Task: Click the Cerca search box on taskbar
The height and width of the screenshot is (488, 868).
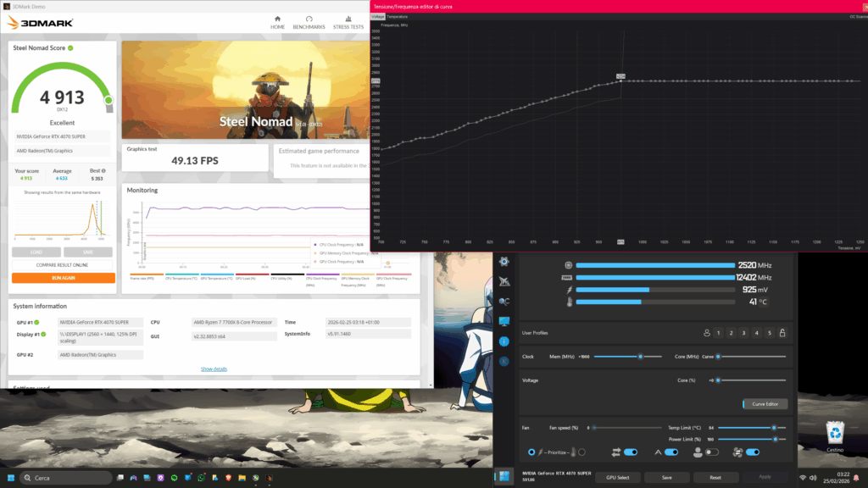Action: [x=65, y=478]
